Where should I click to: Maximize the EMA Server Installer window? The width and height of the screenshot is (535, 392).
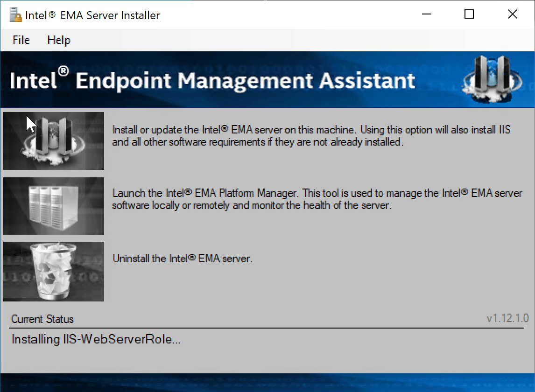coord(469,14)
